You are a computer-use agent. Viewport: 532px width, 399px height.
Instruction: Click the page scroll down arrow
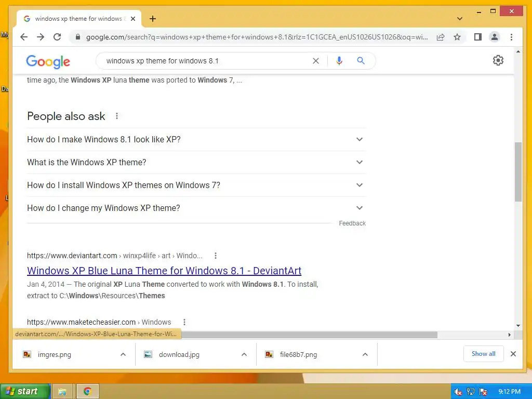click(x=518, y=326)
